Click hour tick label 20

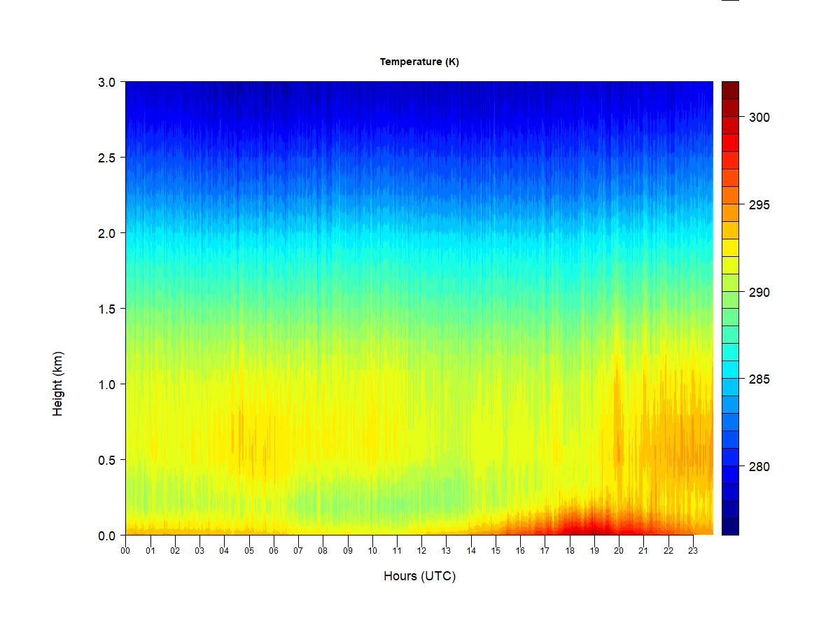[x=619, y=551]
